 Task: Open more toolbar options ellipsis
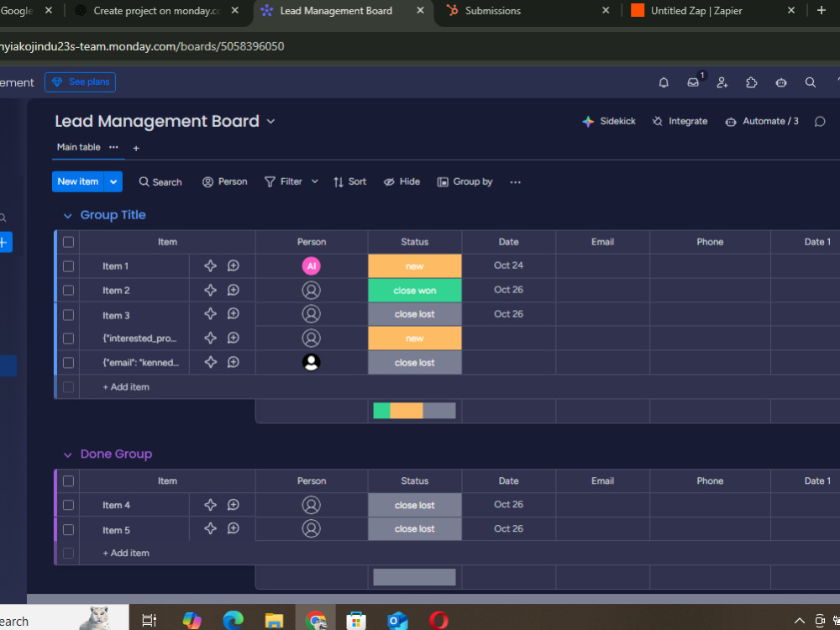pos(516,182)
